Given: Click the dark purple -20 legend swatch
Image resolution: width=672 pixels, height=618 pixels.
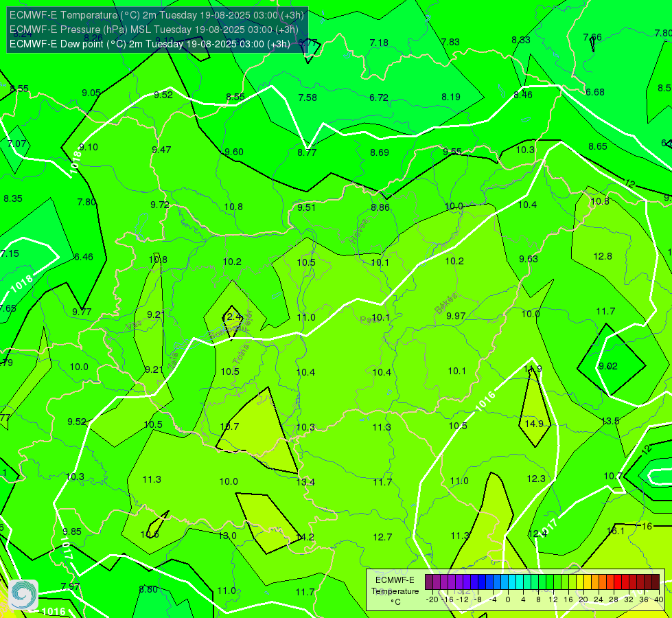Looking at the screenshot, I should click(x=429, y=582).
